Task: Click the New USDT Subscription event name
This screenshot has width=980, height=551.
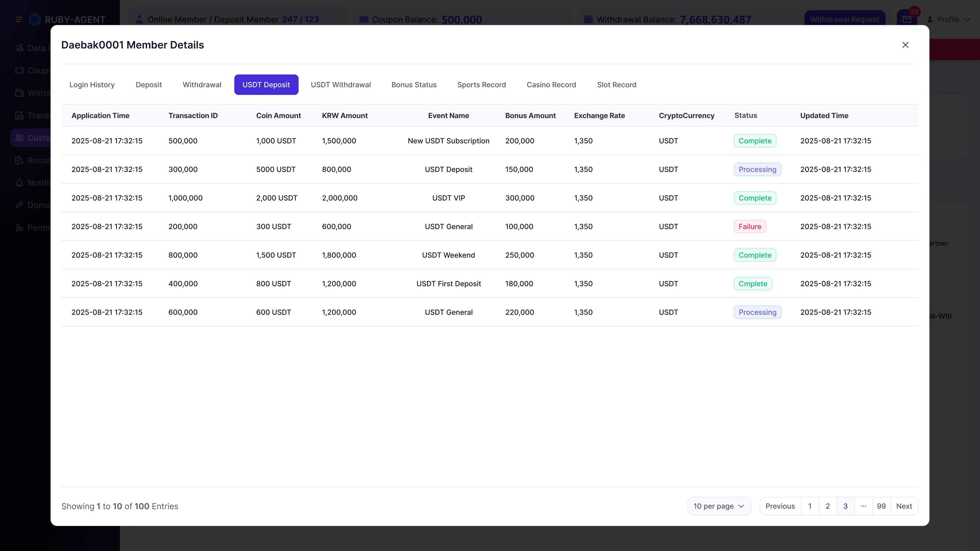Action: coord(449,141)
